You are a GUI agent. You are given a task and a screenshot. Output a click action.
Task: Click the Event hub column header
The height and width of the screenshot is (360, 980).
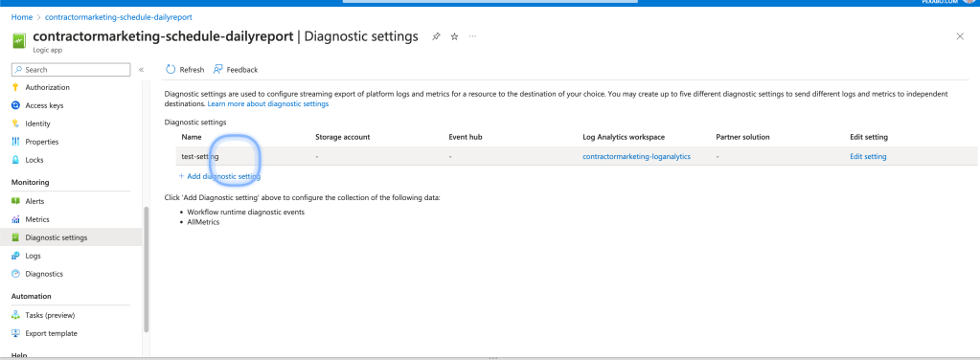coord(466,137)
